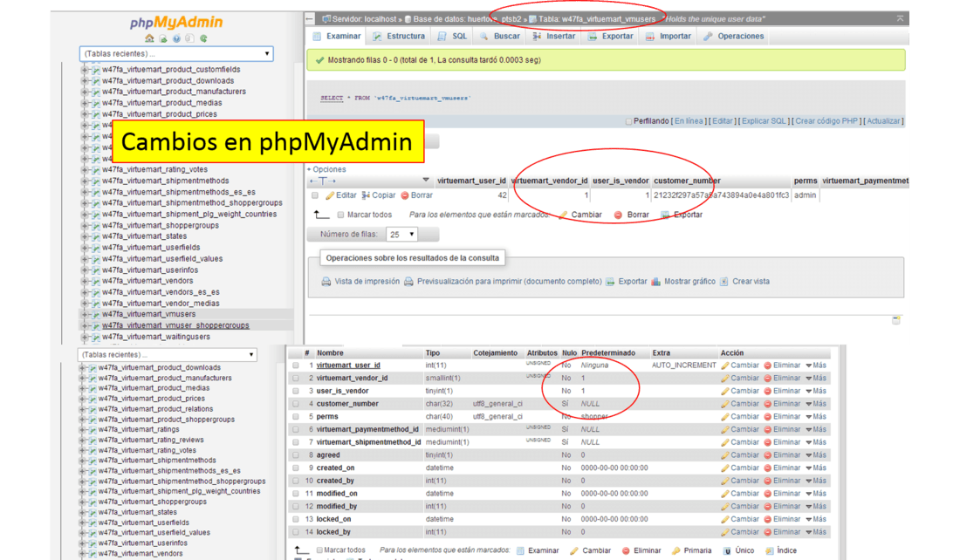Image resolution: width=960 pixels, height=560 pixels.
Task: Click the Explicar SQL link
Action: (764, 121)
